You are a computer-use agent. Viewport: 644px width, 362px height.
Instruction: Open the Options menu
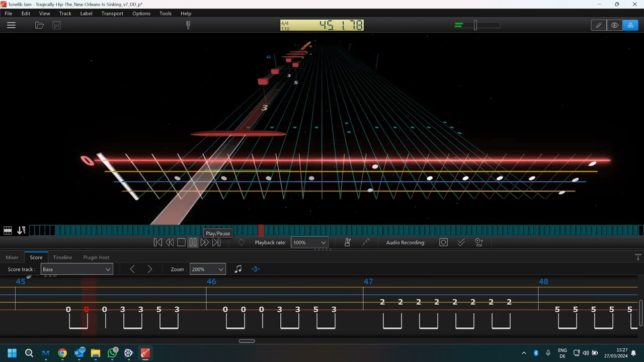pos(141,14)
